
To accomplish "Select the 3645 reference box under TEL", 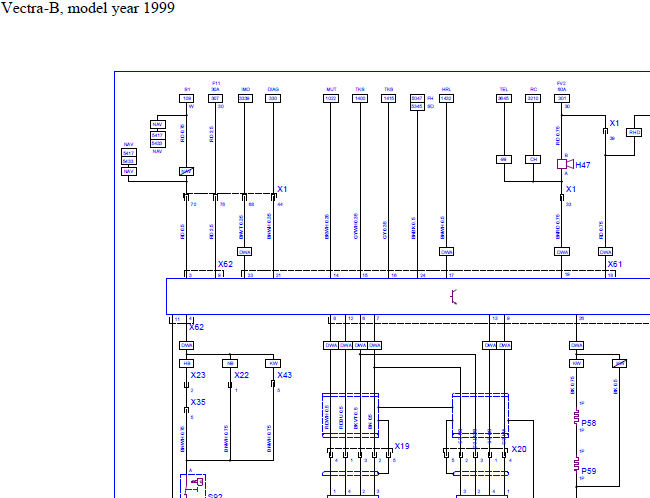I will [504, 98].
